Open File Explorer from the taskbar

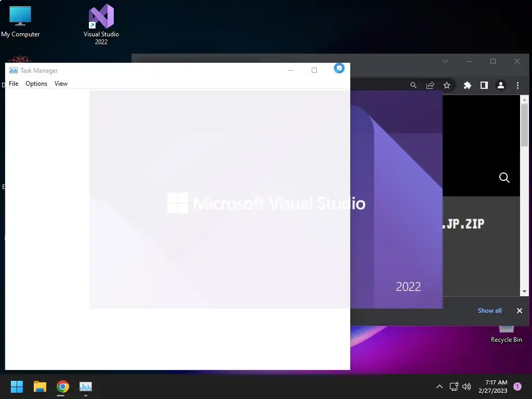pos(39,387)
